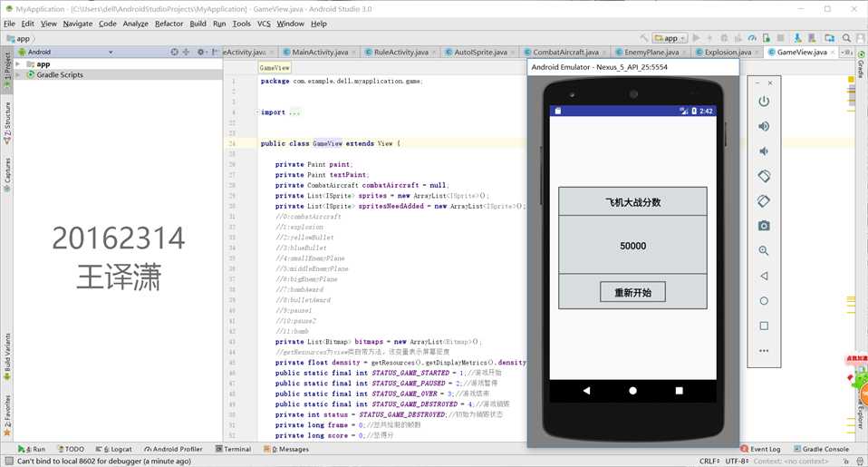Open the Run tool window
The image size is (868, 467).
tap(32, 449)
